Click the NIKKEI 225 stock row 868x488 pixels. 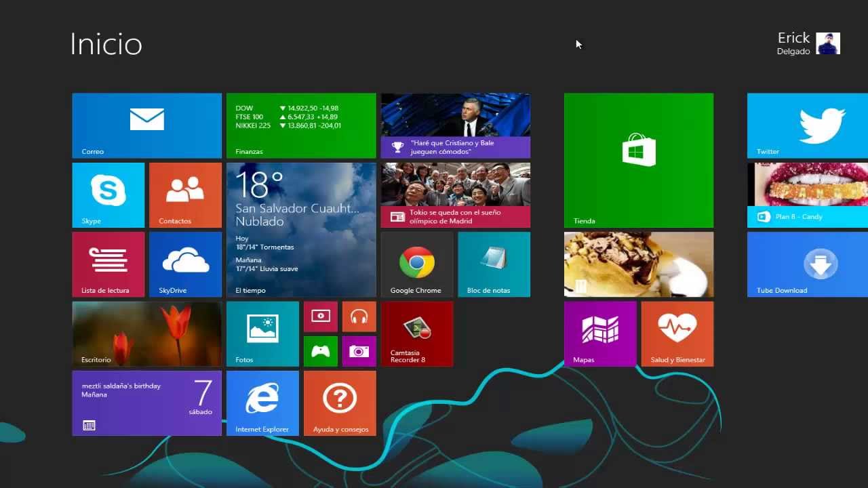[288, 125]
